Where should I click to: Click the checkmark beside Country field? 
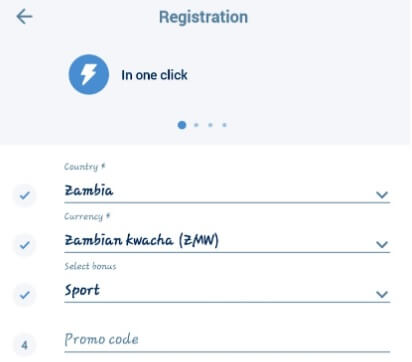(24, 195)
